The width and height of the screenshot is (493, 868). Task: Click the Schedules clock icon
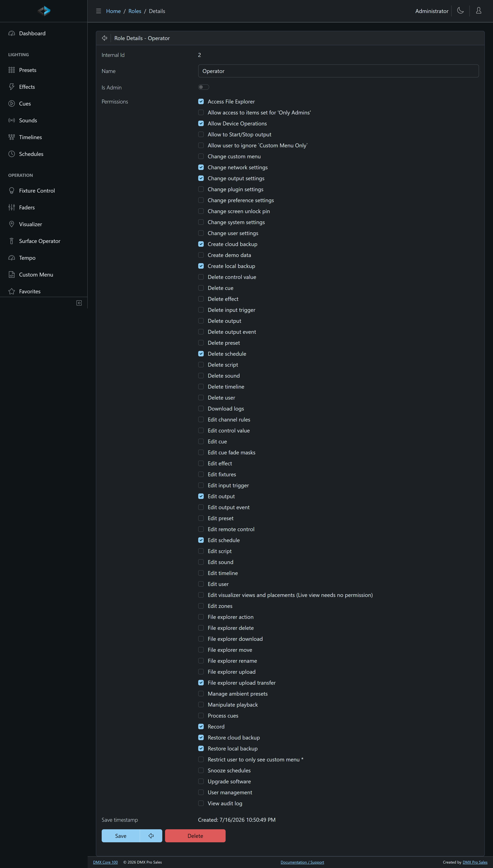(11, 154)
